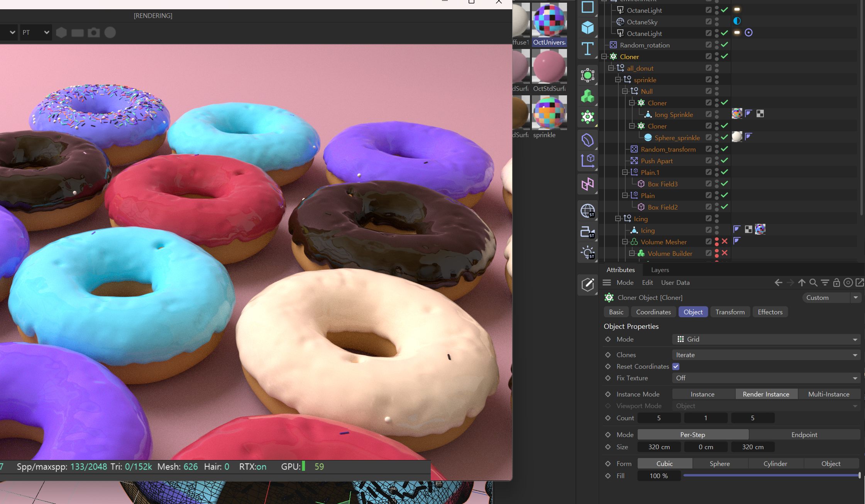Toggle the enable checkmark for Sphere_sprinkle
Image resolution: width=865 pixels, height=504 pixels.
point(725,137)
